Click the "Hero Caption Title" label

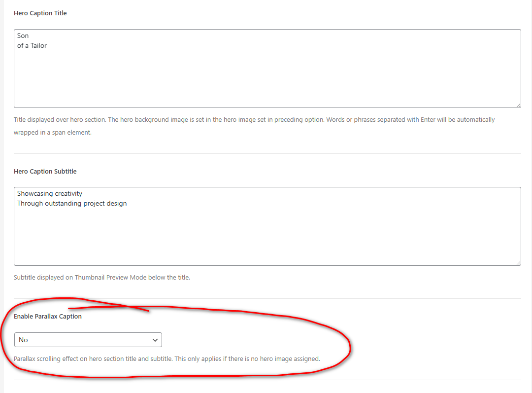click(40, 13)
